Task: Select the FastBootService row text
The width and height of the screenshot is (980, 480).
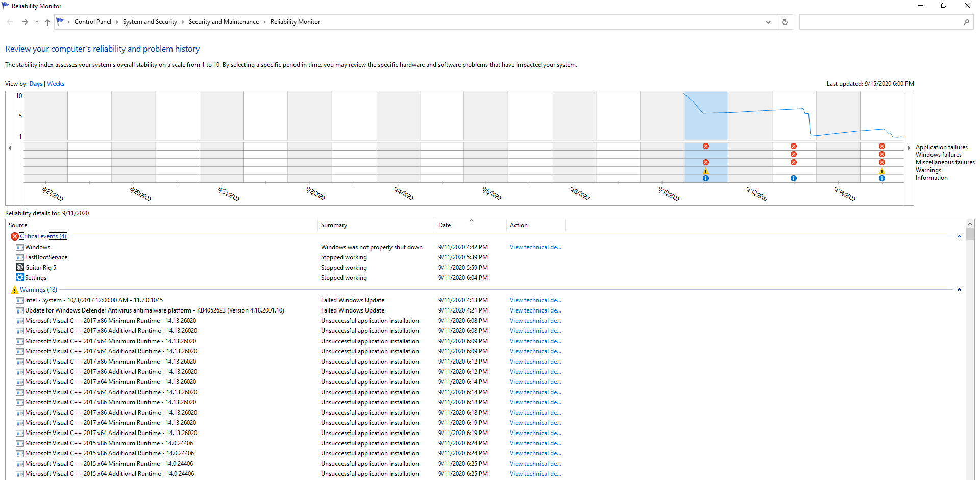Action: coord(46,257)
